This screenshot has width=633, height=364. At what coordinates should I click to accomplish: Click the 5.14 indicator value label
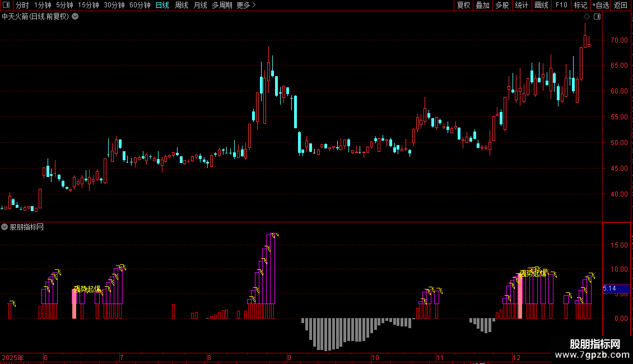point(609,288)
